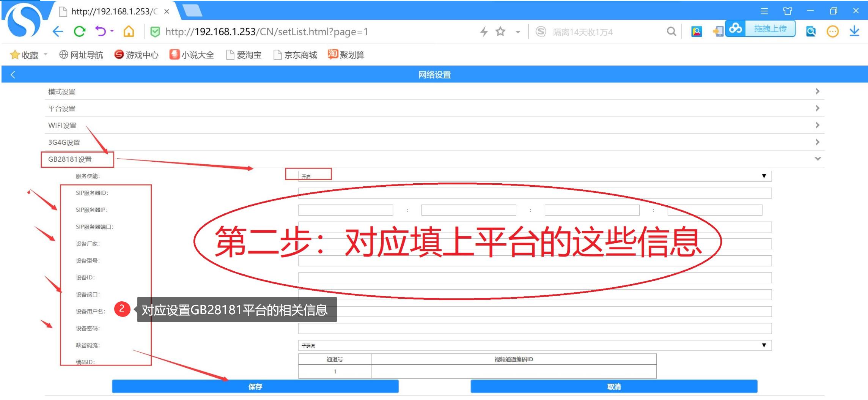The height and width of the screenshot is (400, 868).
Task: Click the back chevron in 网络设置 header
Action: 13,75
